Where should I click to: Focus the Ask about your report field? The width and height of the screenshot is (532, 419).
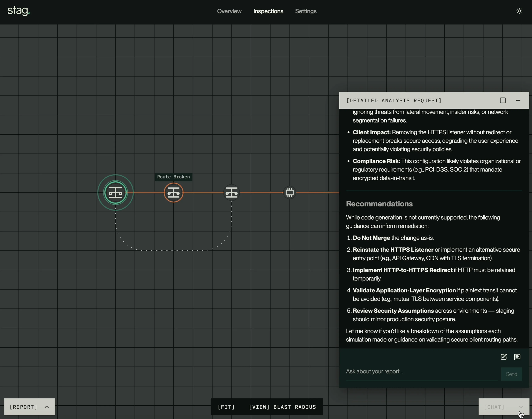pos(421,371)
